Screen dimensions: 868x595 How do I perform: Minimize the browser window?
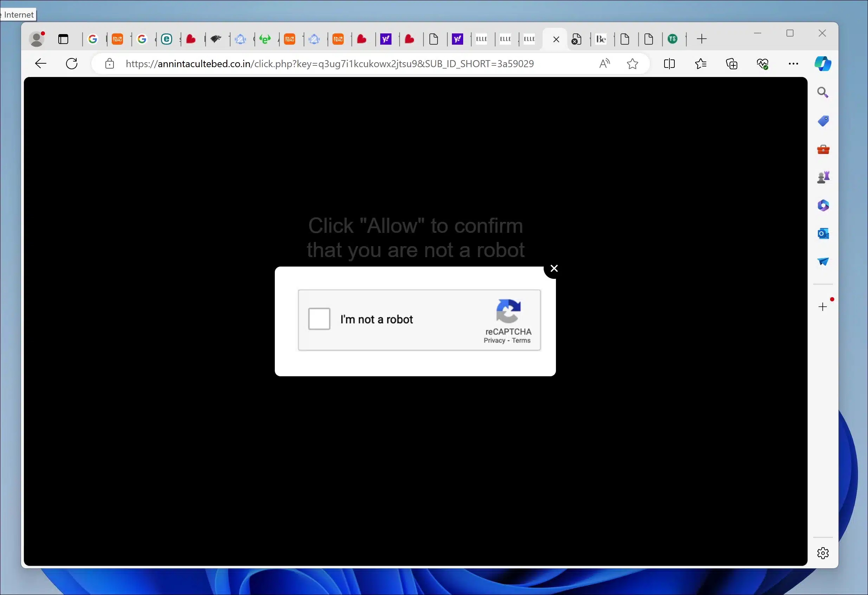(757, 33)
